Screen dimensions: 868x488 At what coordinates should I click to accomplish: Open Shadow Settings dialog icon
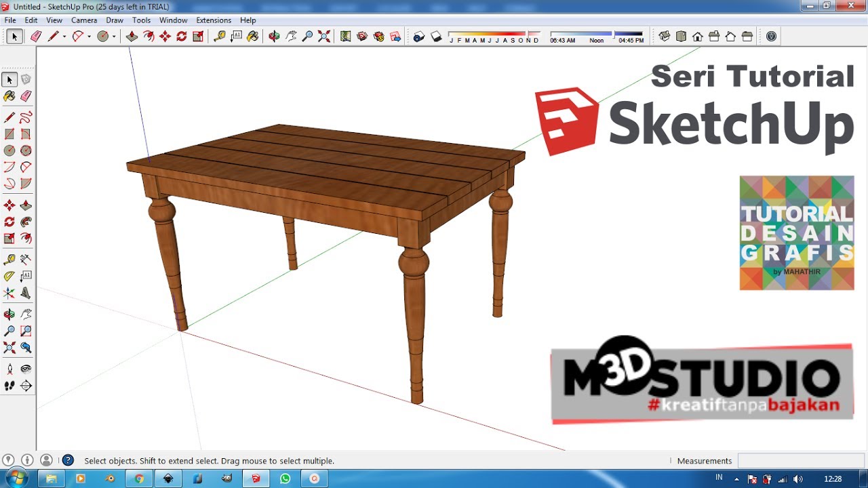(419, 37)
